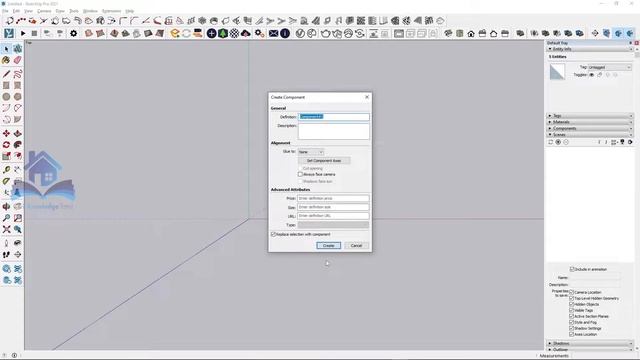The width and height of the screenshot is (640, 360).
Task: Click the Zoom Extents tool
Action: click(6, 229)
